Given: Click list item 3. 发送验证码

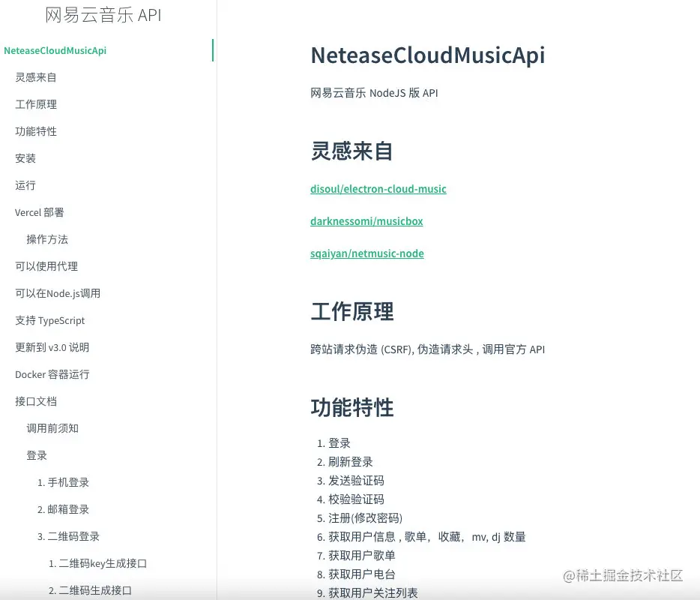Looking at the screenshot, I should pos(351,481).
